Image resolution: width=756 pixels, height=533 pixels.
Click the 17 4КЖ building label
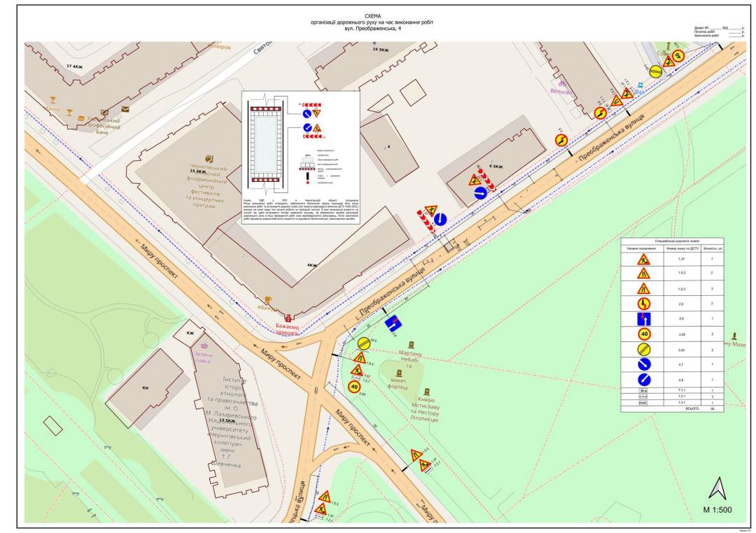(73, 66)
